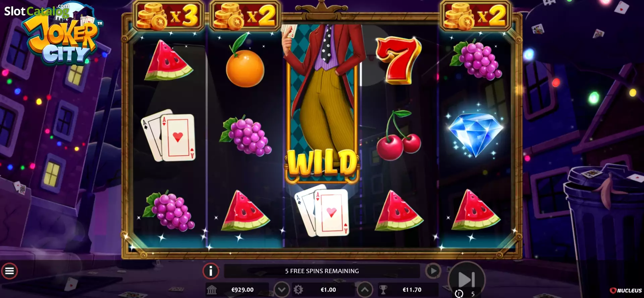Viewport: 644px width, 298px height.
Task: Click the €929.00 balance display
Action: (x=243, y=290)
